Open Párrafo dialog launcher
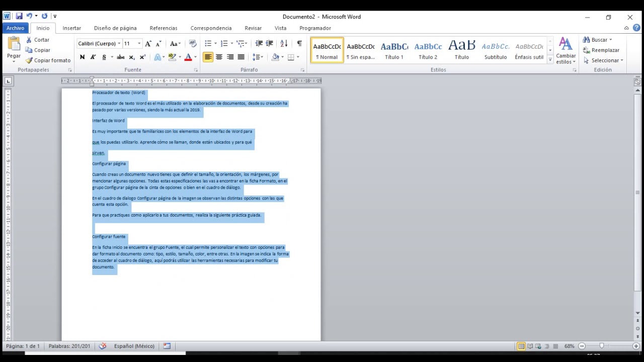The width and height of the screenshot is (644, 362). click(x=302, y=70)
